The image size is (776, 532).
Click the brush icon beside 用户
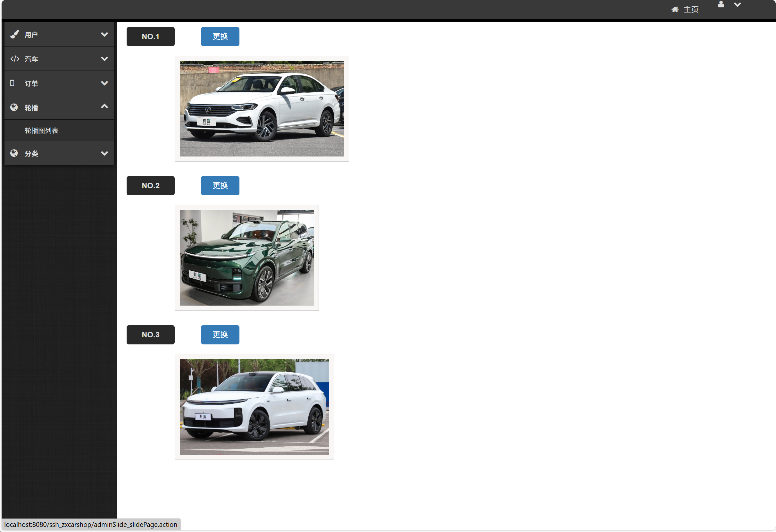coord(14,34)
